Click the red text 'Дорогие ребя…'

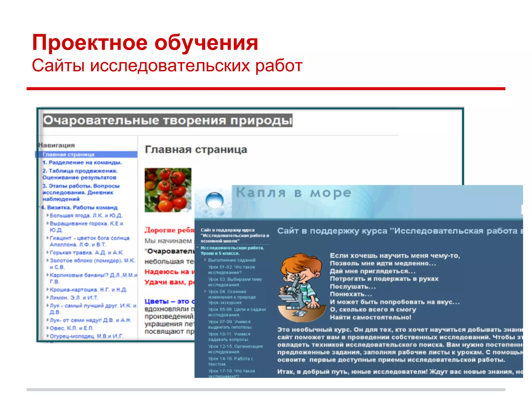[170, 230]
